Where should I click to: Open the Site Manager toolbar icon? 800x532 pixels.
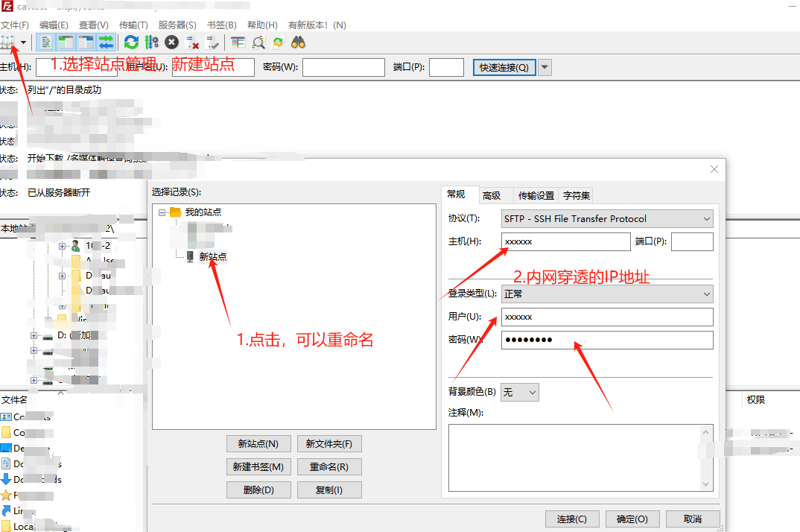[9, 42]
